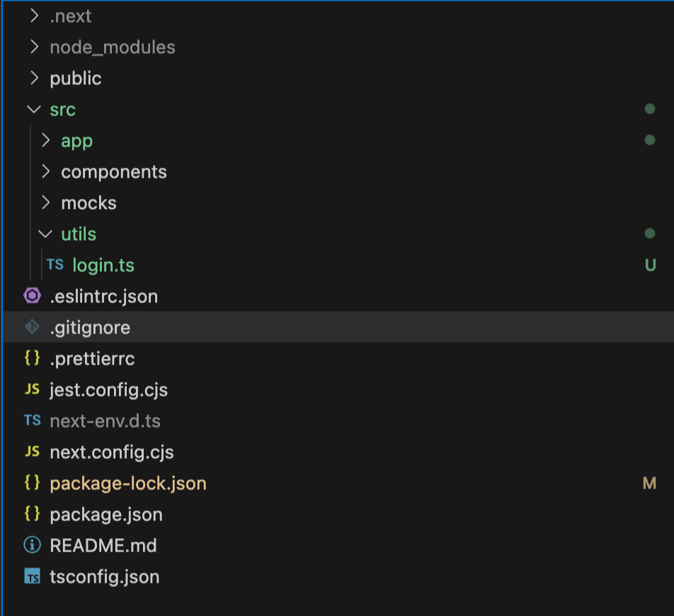Click the ESLint icon beside .eslintrc.json
Screen dimensions: 674x616
[33, 296]
